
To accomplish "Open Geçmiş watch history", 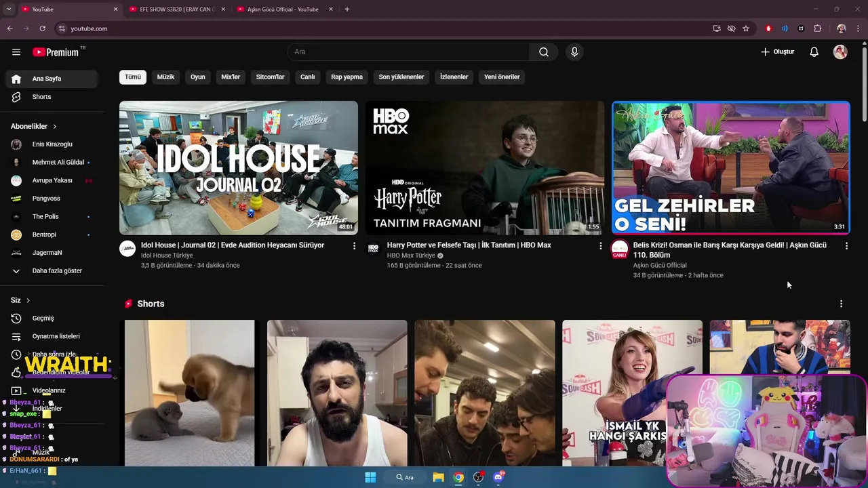I will coord(52,319).
